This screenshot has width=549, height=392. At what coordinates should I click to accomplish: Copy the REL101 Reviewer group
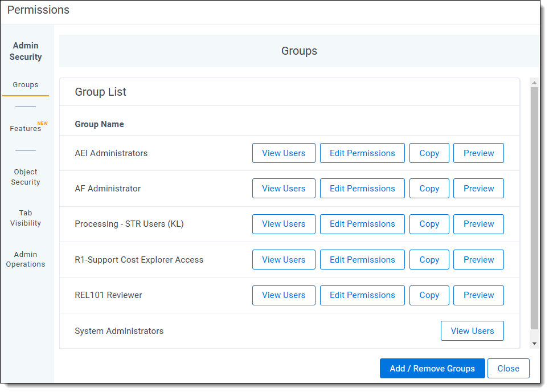click(x=429, y=295)
